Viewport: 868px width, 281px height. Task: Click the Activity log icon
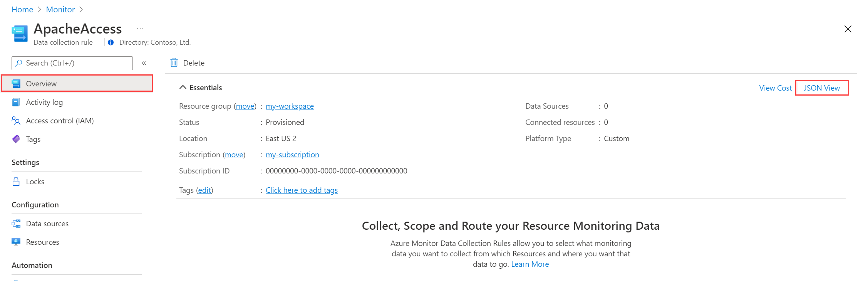tap(16, 102)
